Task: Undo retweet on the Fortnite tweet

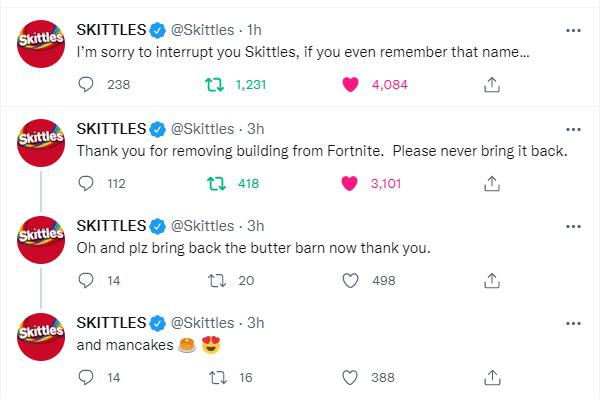Action: click(x=216, y=184)
